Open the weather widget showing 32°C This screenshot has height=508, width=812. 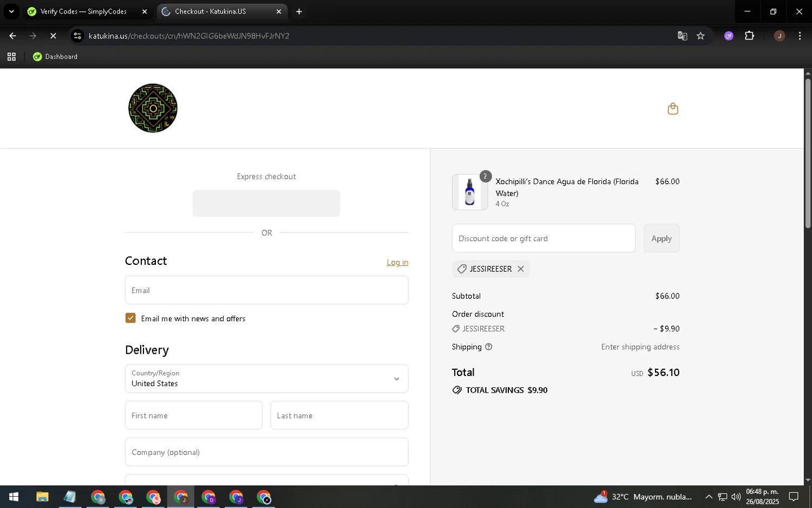[x=643, y=497]
